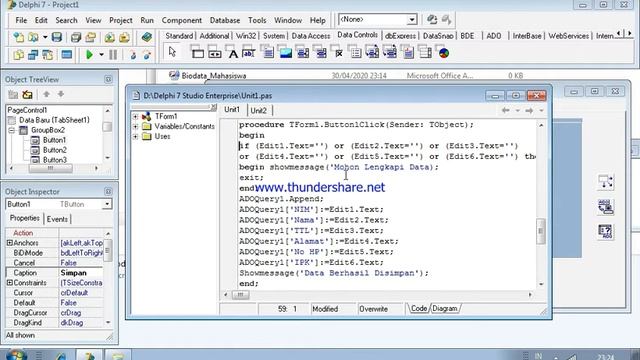
Task: Switch to the Unit2 editor tab
Action: pyautogui.click(x=259, y=110)
